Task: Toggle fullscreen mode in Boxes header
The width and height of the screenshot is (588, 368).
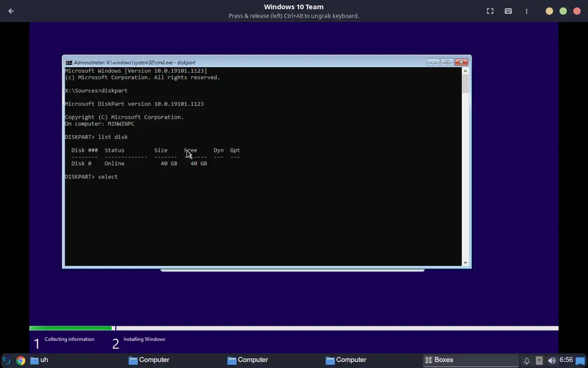Action: pyautogui.click(x=490, y=11)
